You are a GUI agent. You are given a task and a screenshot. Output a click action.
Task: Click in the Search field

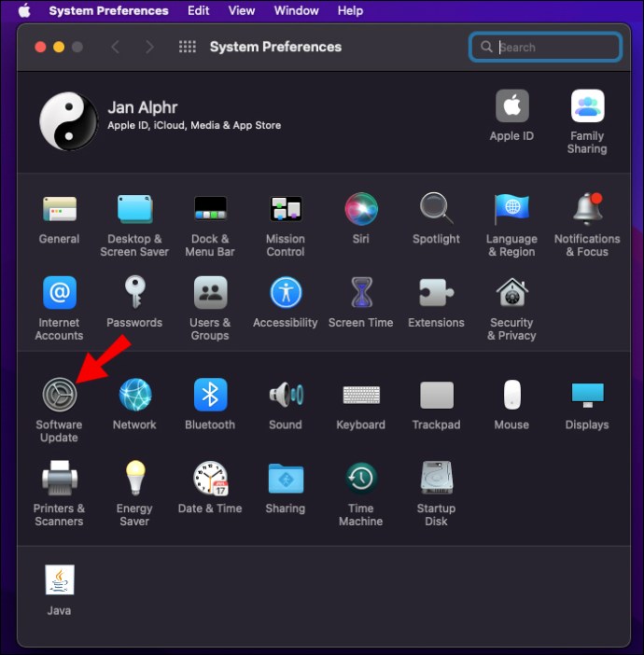[545, 47]
